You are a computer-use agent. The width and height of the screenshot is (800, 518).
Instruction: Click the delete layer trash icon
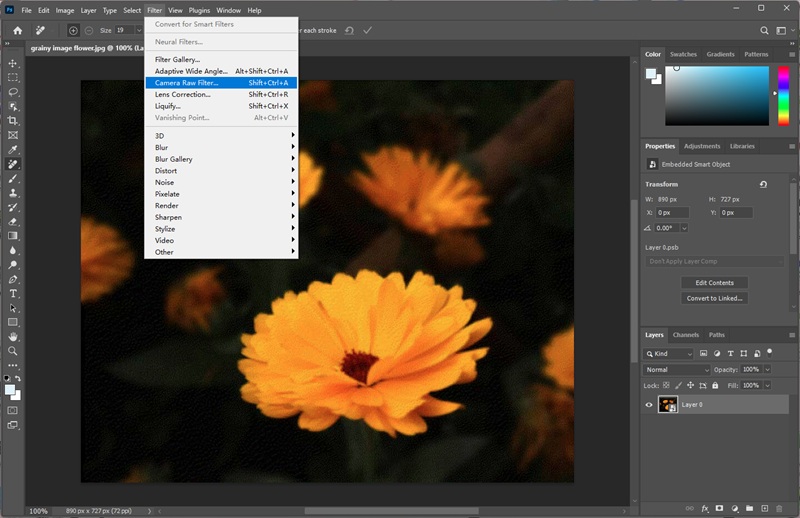point(779,509)
